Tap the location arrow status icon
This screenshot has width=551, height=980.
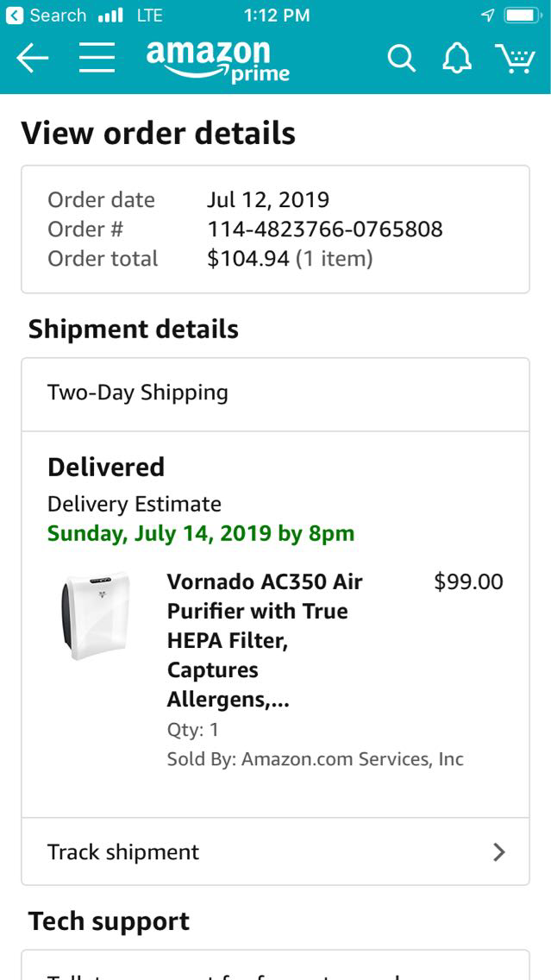click(488, 16)
